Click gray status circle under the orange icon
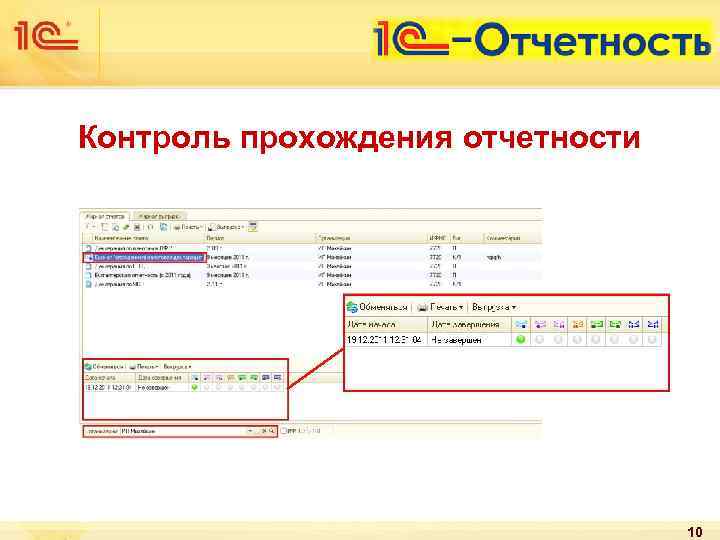Screen dimensions: 720x540 [577, 340]
